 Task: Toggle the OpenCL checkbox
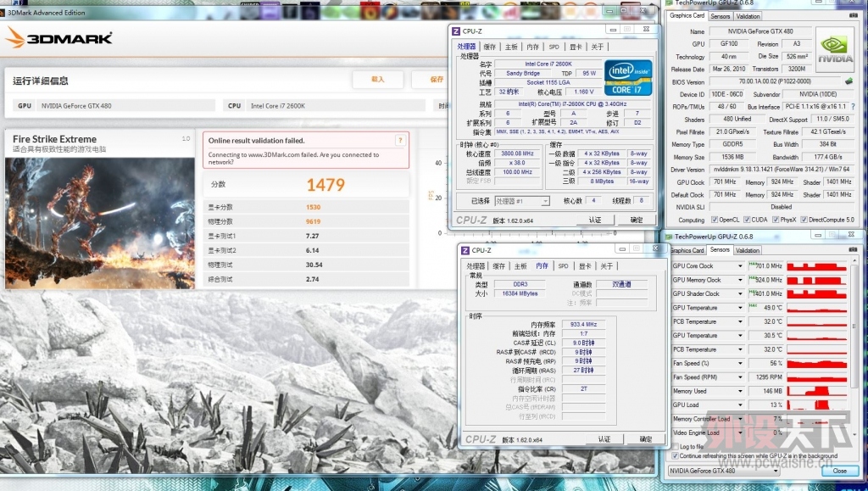coord(714,220)
